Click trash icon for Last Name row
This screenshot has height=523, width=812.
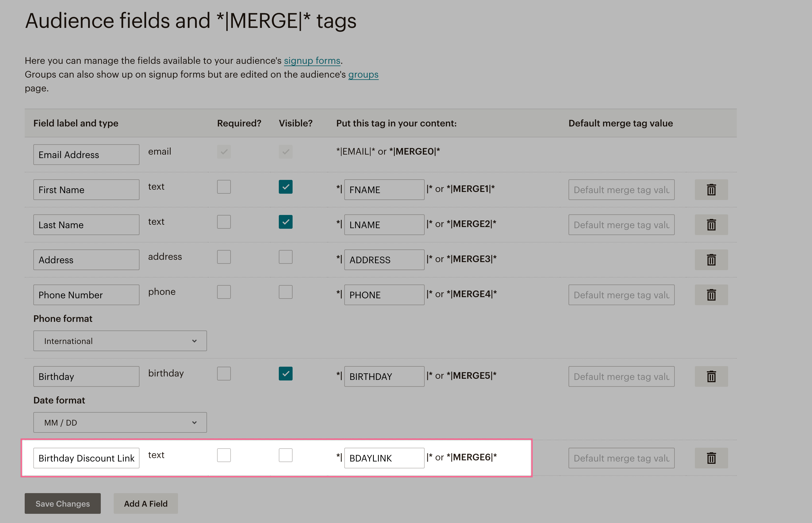[711, 224]
